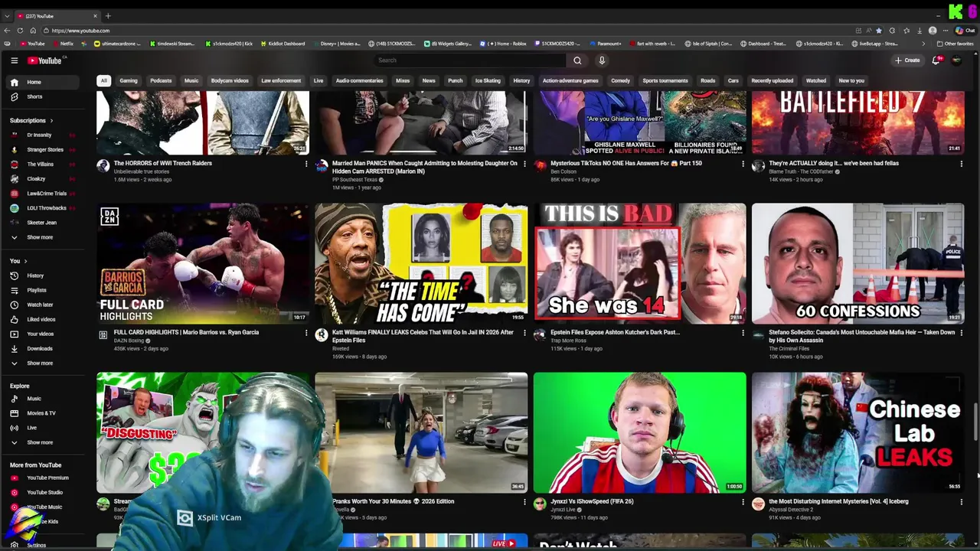
Task: Open DAZN Boxing channel avatar
Action: click(x=103, y=334)
